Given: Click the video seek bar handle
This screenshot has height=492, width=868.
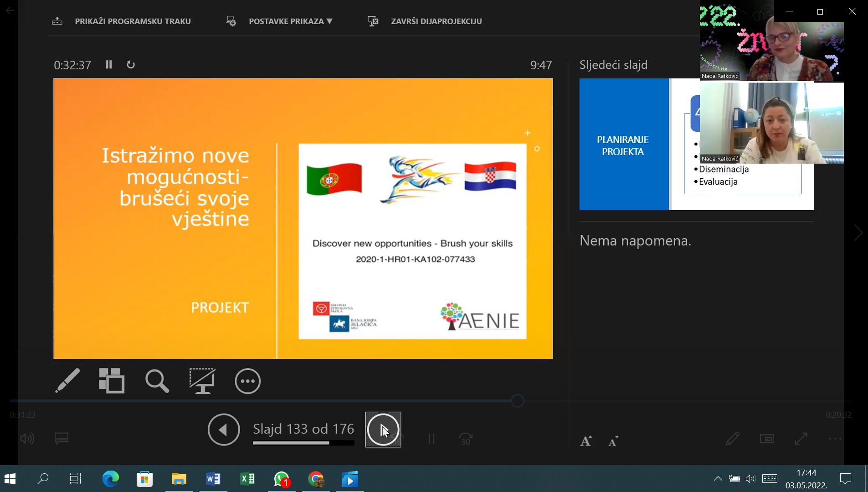Looking at the screenshot, I should 518,401.
